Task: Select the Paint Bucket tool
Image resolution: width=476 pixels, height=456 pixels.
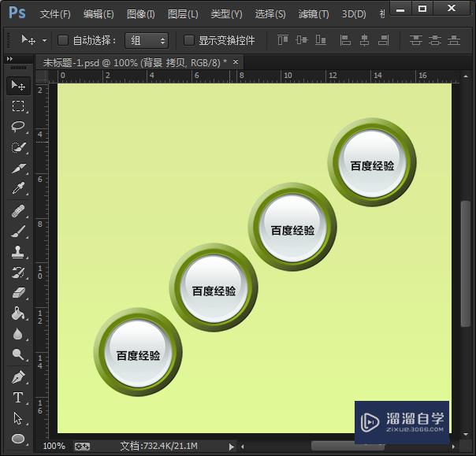Action: click(18, 313)
